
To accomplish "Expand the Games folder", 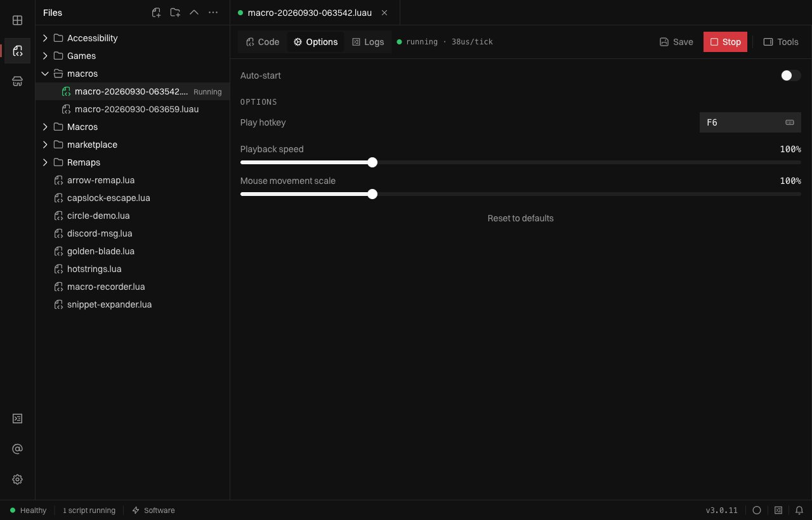I will pos(132,56).
